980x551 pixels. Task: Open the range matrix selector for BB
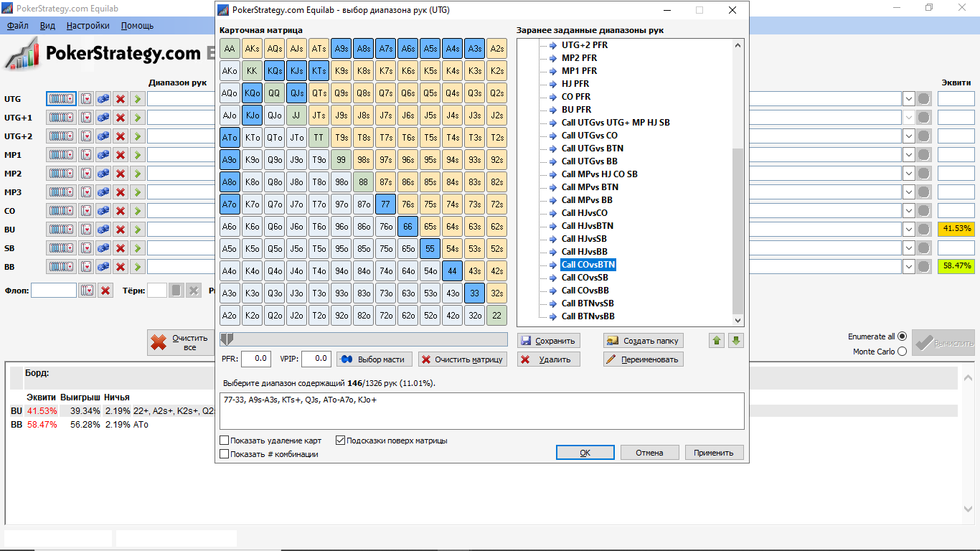(x=61, y=266)
